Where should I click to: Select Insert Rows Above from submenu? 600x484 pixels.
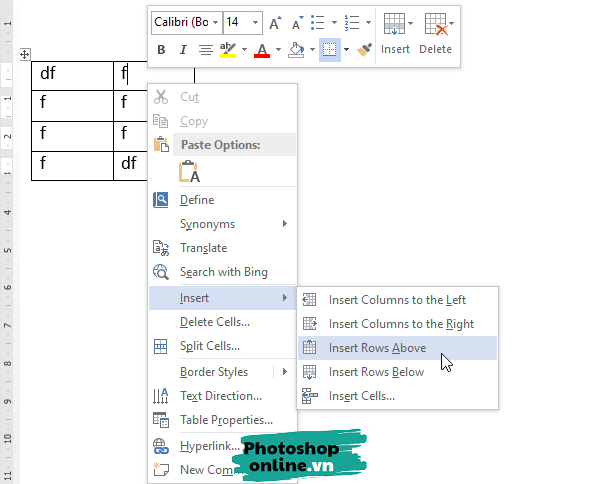pyautogui.click(x=377, y=348)
